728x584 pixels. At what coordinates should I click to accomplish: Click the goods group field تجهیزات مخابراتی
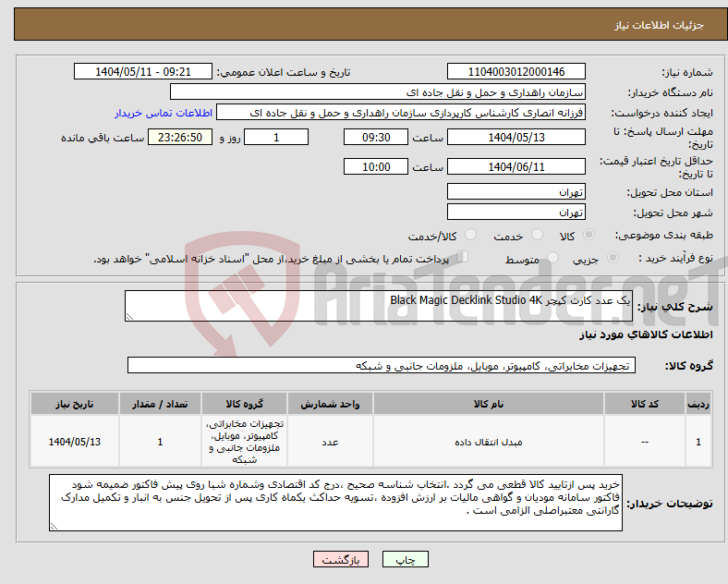coord(382,365)
